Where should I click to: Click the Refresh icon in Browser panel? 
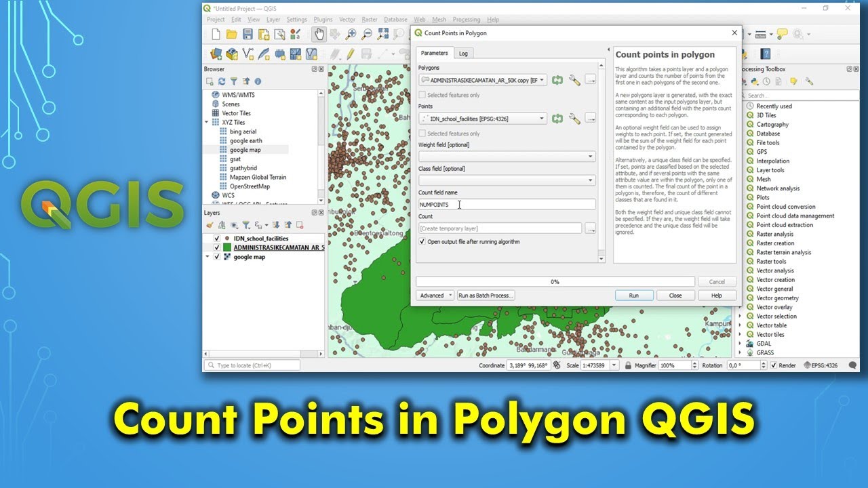tap(222, 81)
